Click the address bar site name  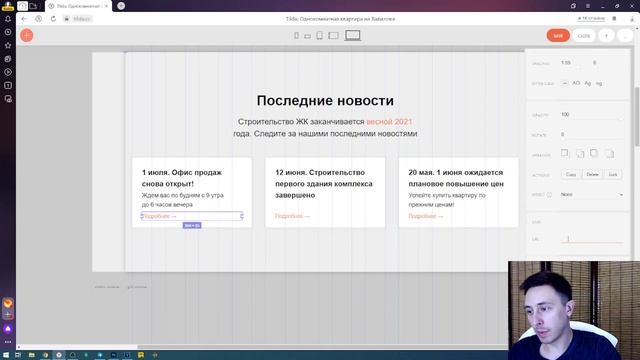pyautogui.click(x=82, y=19)
